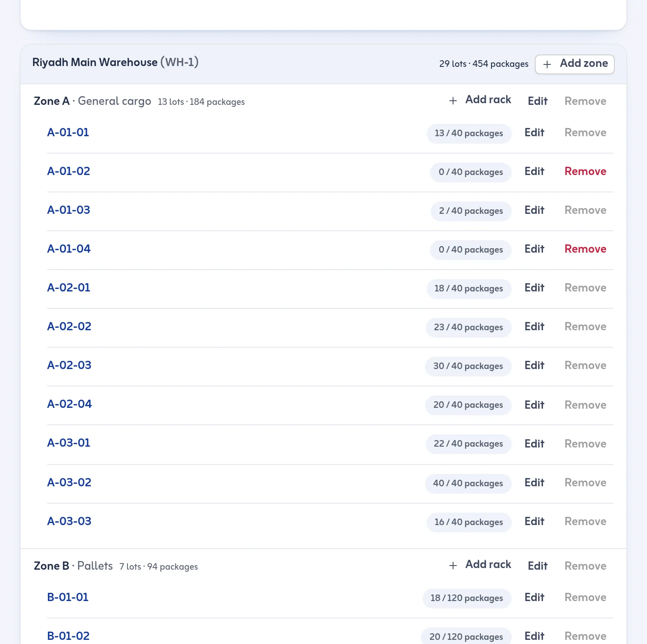647x644 pixels.
Task: Open rack A-01-02
Action: 68,171
